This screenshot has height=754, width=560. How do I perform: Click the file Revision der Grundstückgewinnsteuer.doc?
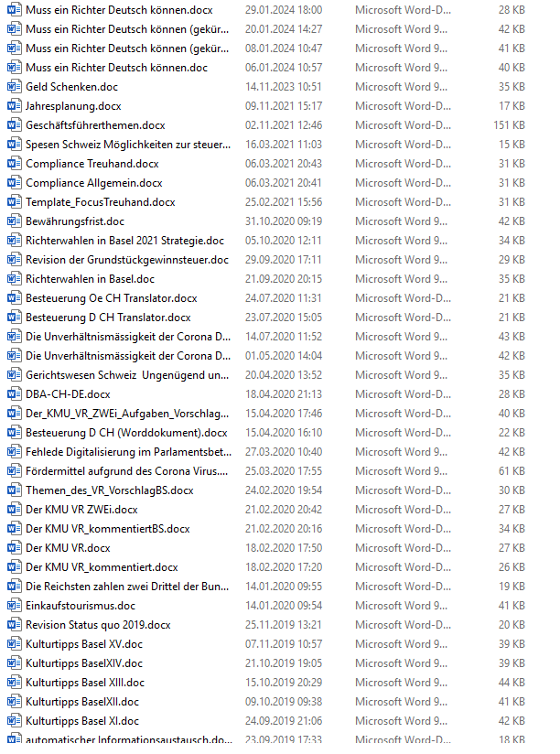[126, 260]
